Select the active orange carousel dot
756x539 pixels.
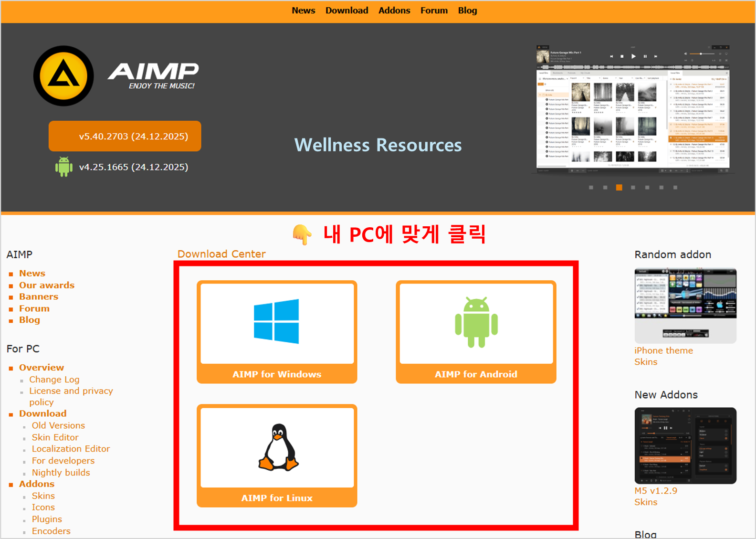[619, 188]
